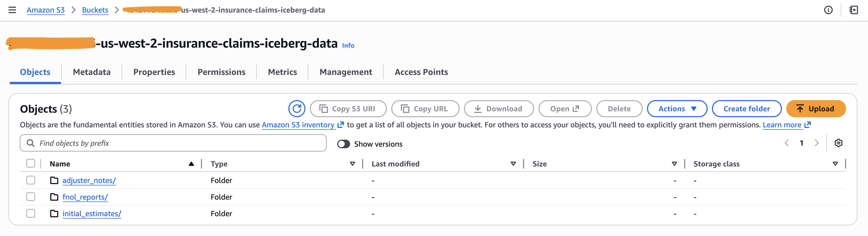
Task: Click the Upload button
Action: [815, 109]
